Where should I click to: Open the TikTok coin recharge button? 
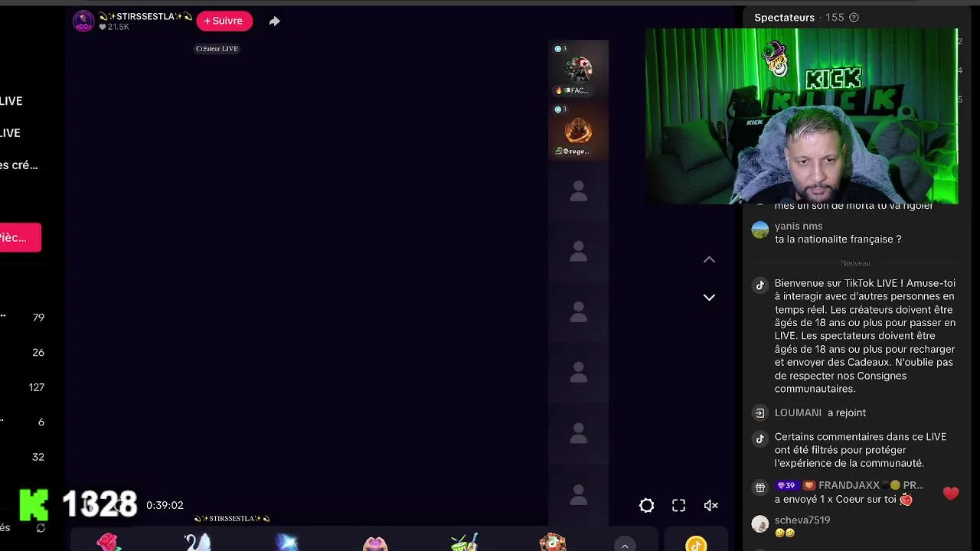pyautogui.click(x=696, y=544)
